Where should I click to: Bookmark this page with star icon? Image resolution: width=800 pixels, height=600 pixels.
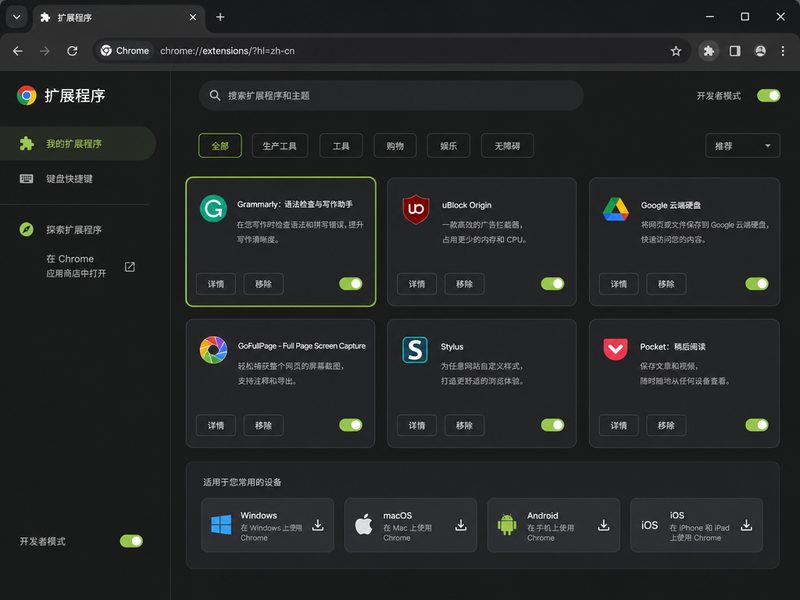[x=676, y=51]
